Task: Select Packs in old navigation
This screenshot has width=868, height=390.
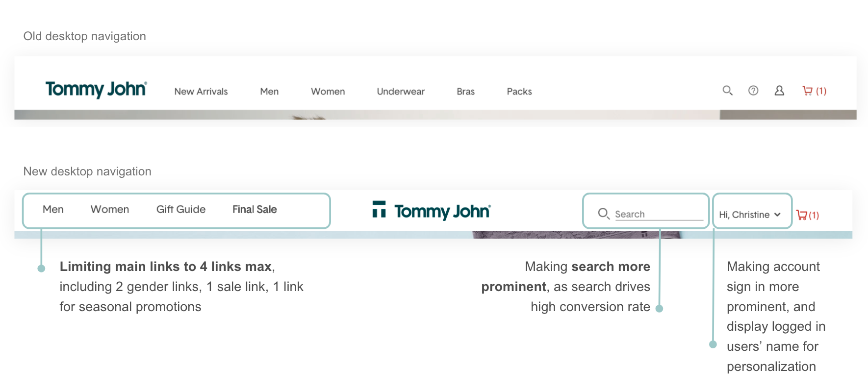Action: pos(519,92)
